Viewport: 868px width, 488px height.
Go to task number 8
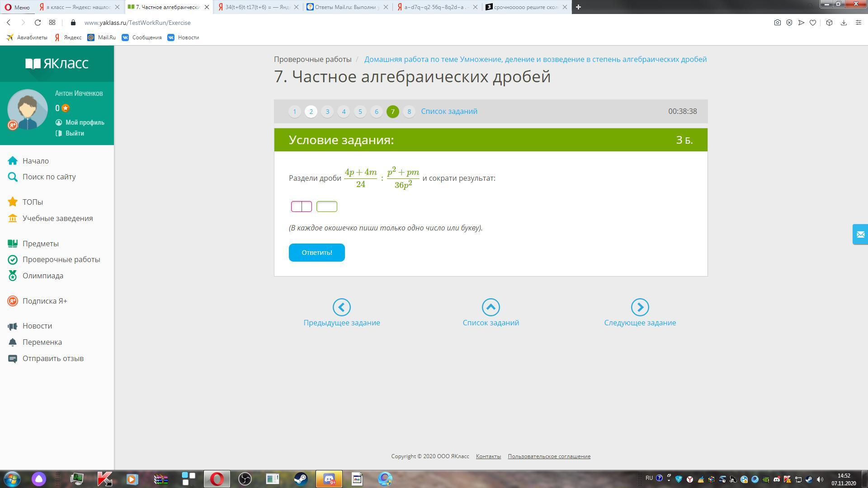coord(409,112)
